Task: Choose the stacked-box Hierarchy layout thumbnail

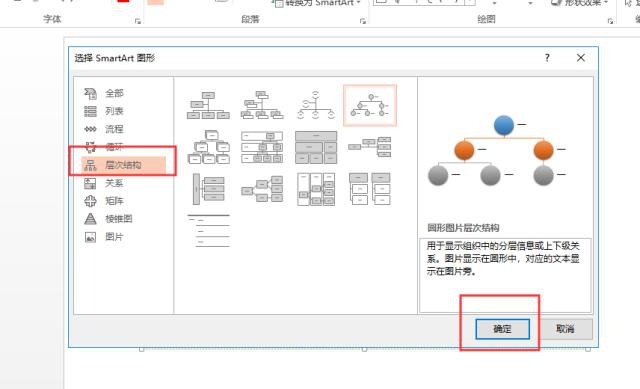Action: click(x=208, y=147)
